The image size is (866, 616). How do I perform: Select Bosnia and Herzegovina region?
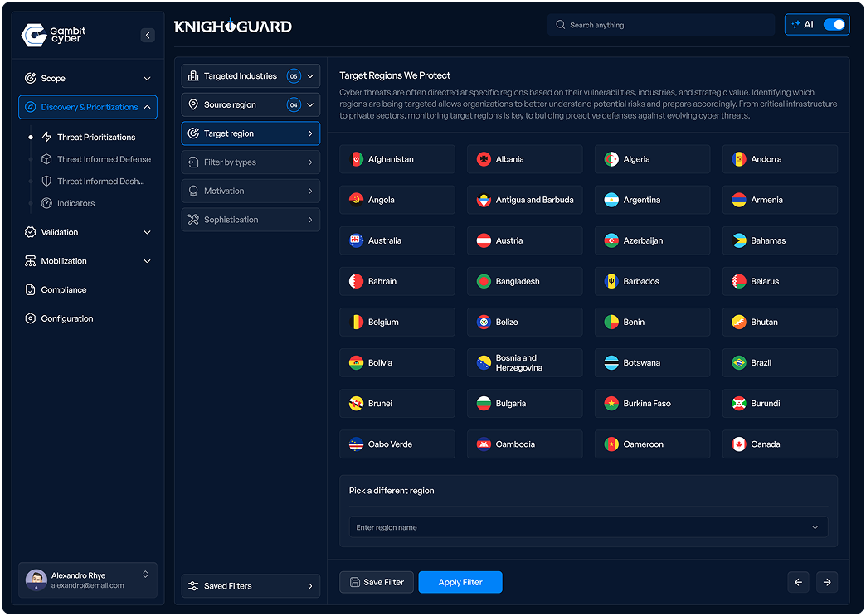tap(525, 362)
